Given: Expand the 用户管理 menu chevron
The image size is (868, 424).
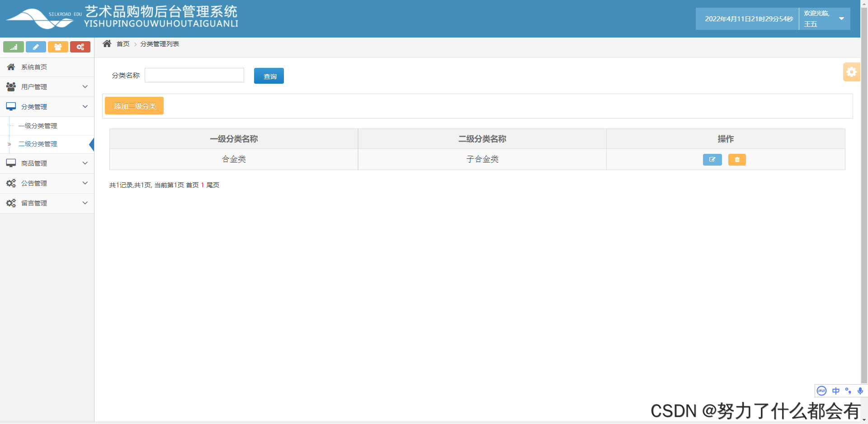Looking at the screenshot, I should (x=85, y=86).
